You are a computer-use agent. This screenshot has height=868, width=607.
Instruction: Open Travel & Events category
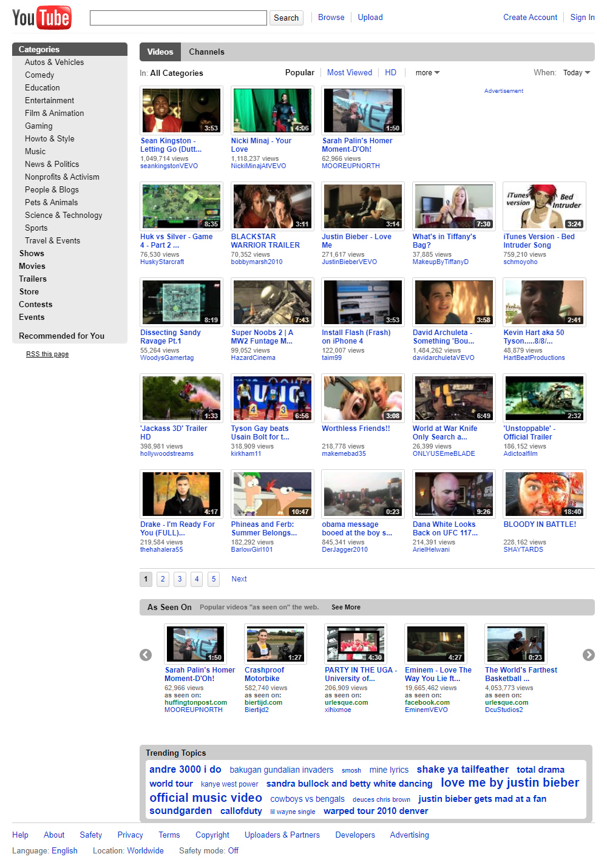click(52, 241)
